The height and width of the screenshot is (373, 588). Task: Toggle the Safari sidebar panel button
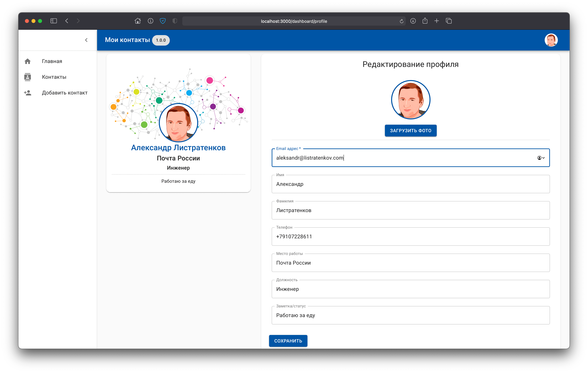tap(54, 21)
